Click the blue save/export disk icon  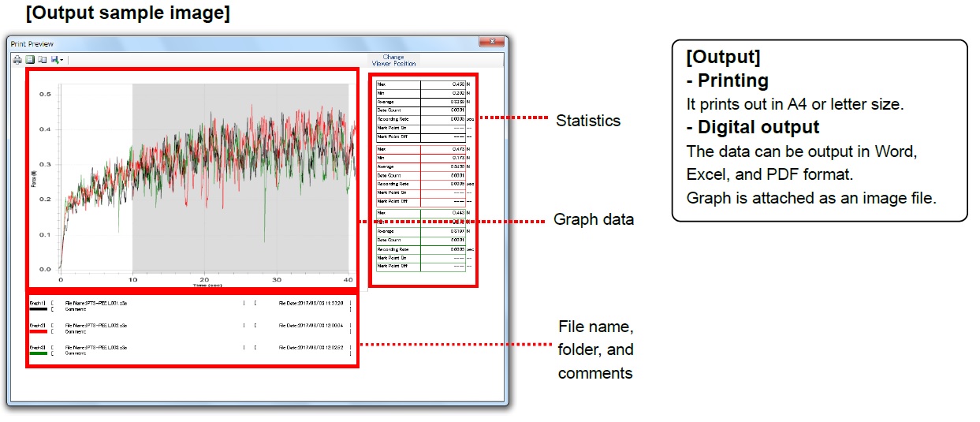click(54, 59)
